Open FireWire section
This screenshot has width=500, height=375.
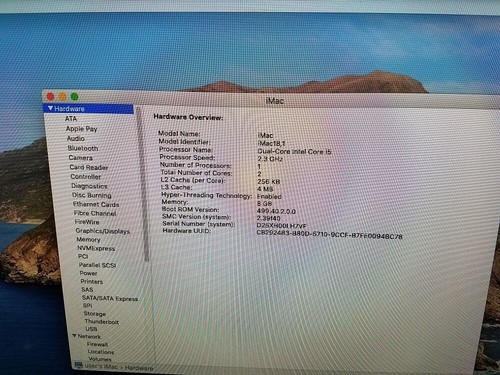87,222
